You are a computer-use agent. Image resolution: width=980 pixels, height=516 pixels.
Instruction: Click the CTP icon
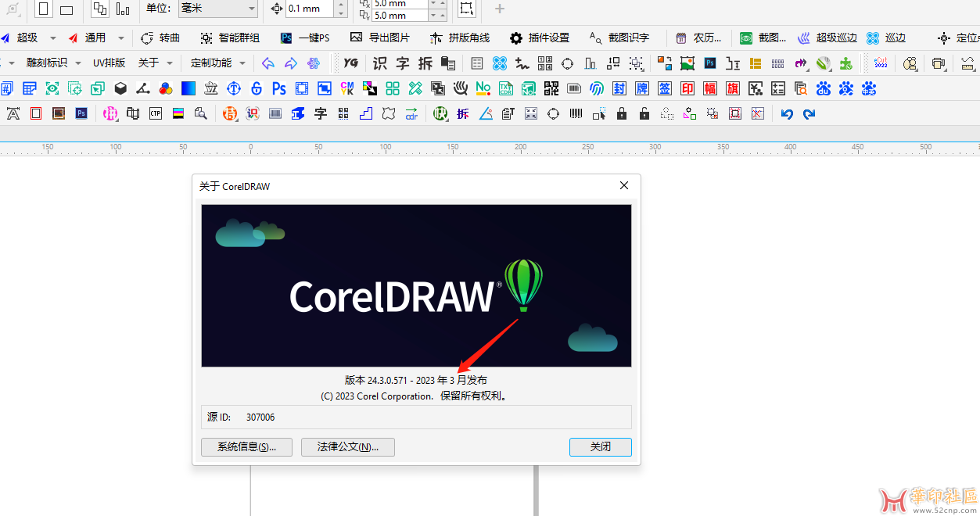click(156, 114)
